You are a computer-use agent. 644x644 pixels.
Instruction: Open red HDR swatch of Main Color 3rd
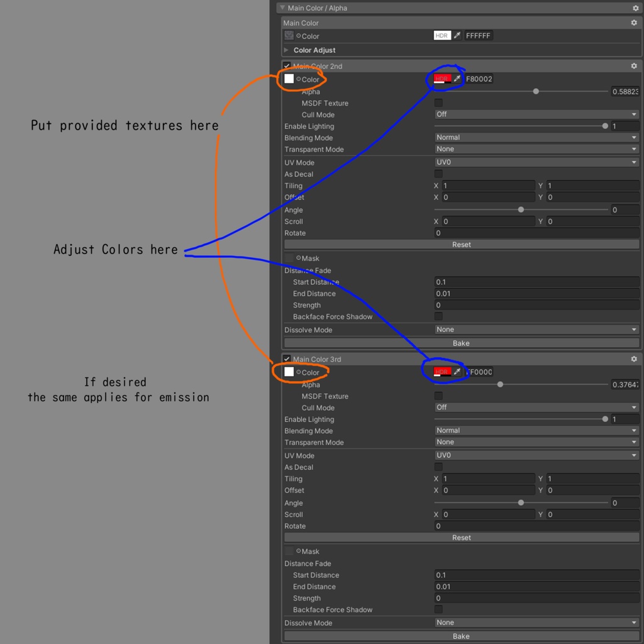pos(442,372)
